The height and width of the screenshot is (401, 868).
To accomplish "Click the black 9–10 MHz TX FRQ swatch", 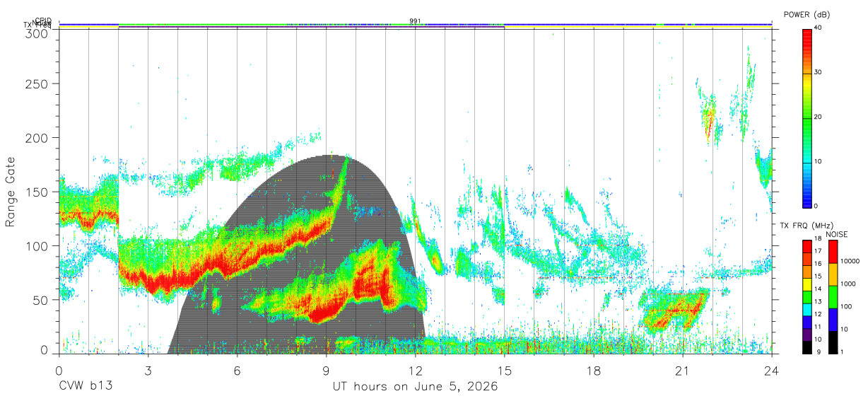I will tap(808, 347).
